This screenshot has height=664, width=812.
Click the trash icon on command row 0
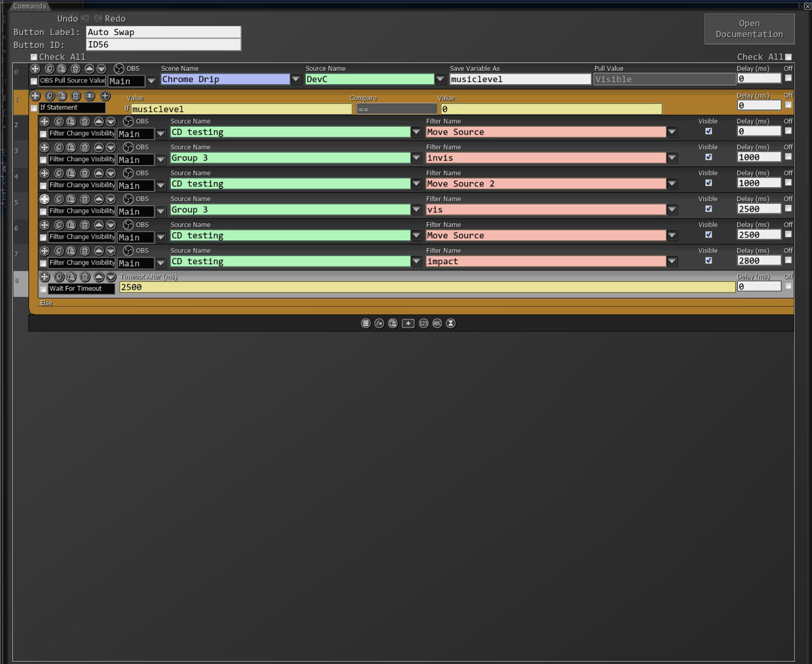[x=76, y=69]
